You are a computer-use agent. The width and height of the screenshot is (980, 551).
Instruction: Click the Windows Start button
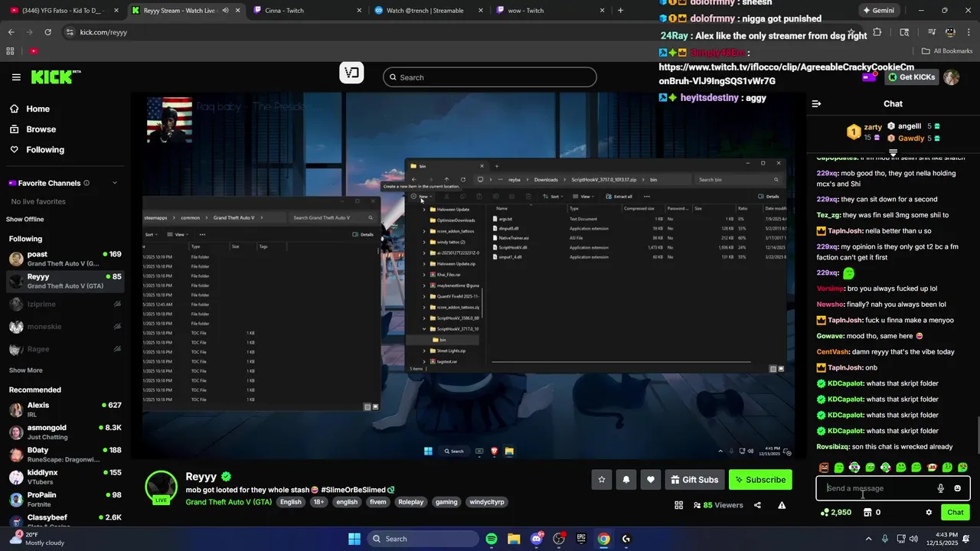tap(354, 539)
